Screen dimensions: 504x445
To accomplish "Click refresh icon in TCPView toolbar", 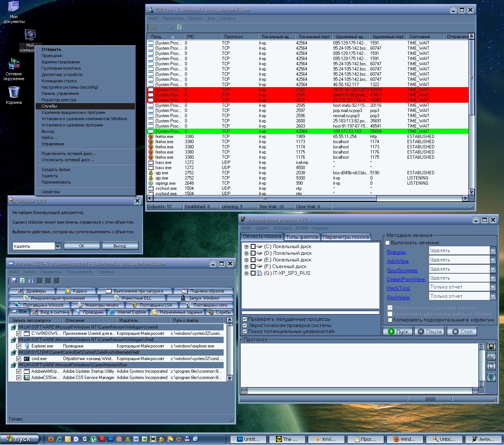I will point(179,27).
